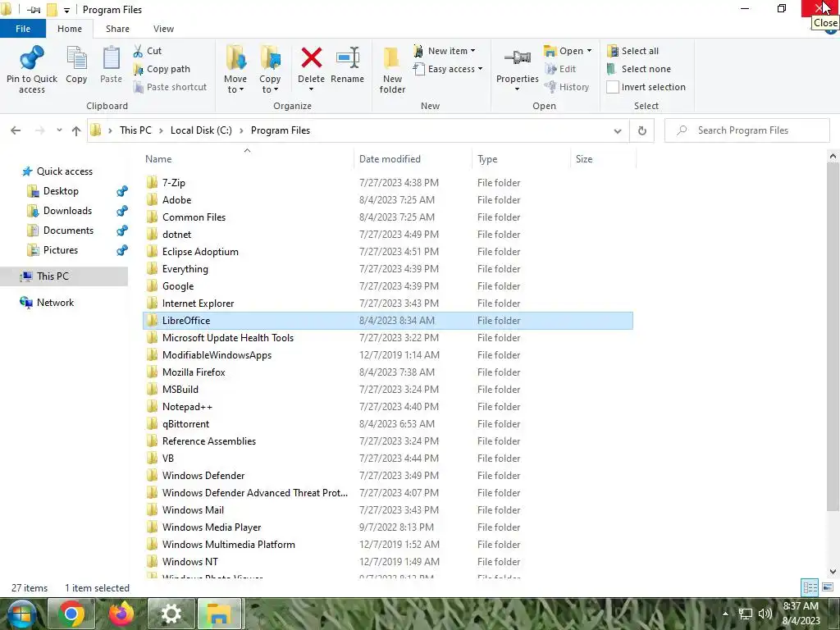
Task: Open the recent locations dropdown arrow
Action: click(x=59, y=130)
